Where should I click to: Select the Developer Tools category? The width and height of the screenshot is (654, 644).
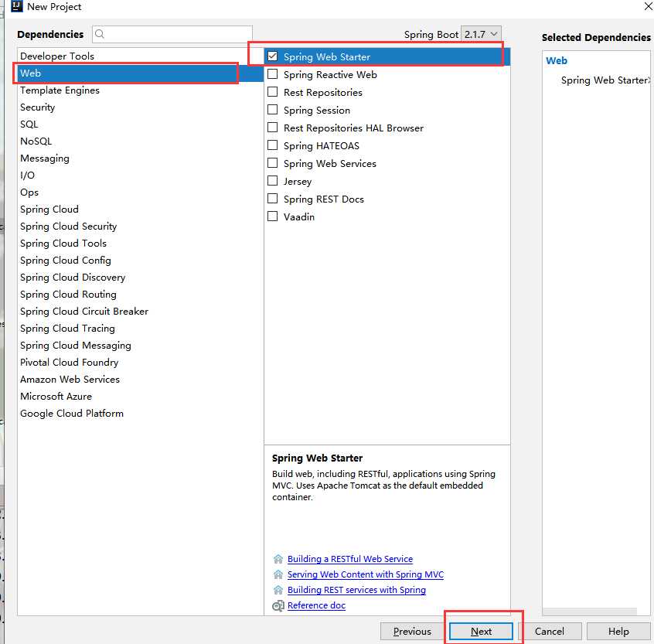tap(141, 56)
